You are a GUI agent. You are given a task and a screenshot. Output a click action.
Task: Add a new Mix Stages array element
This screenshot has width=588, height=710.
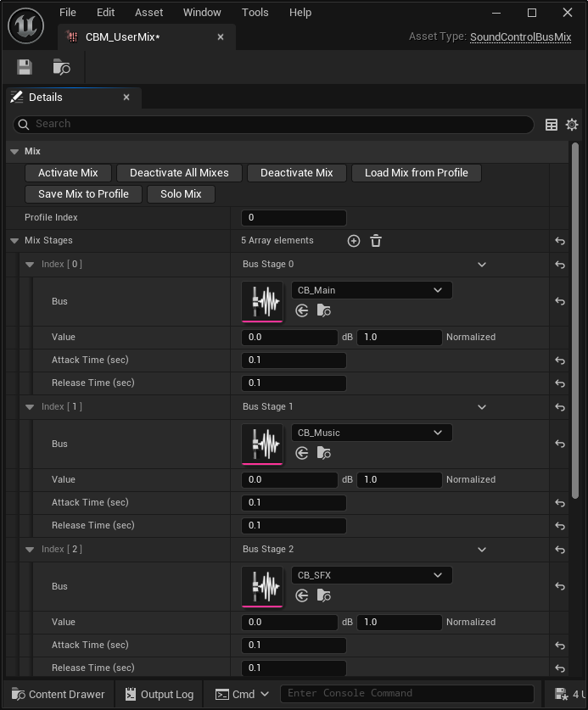(354, 241)
